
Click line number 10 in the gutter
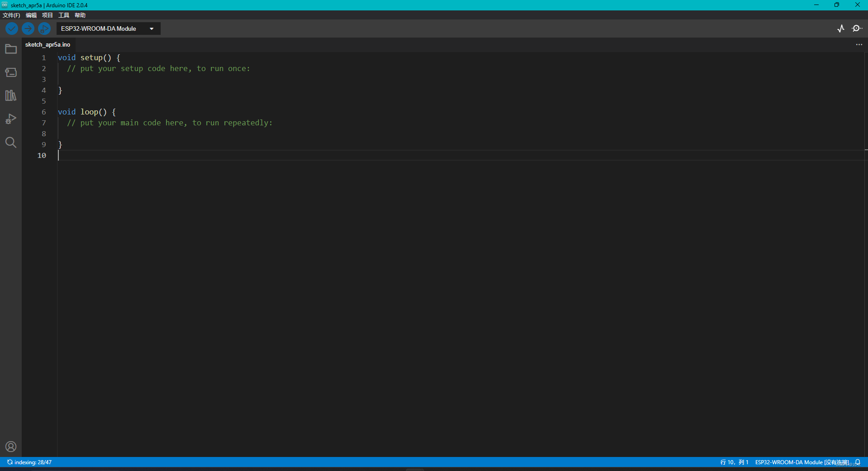pyautogui.click(x=42, y=155)
